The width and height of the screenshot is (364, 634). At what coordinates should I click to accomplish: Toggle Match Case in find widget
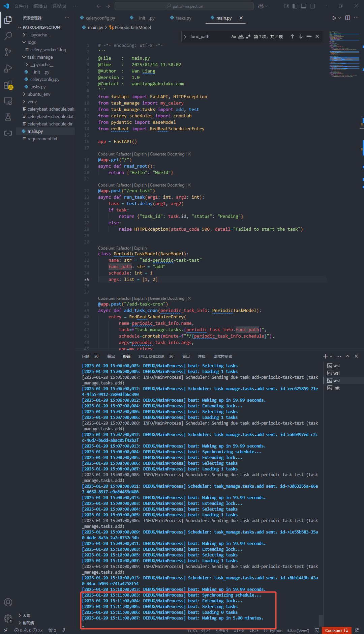[234, 36]
